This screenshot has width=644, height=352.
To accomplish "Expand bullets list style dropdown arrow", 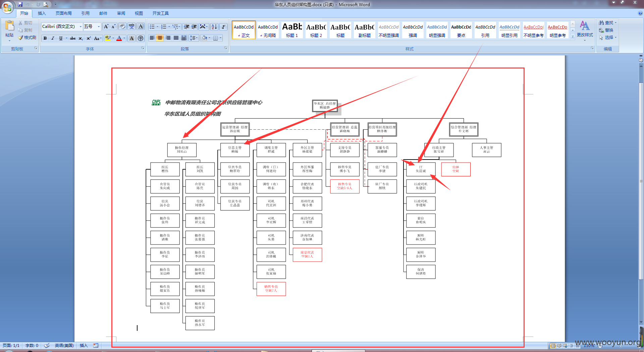I will pos(157,27).
